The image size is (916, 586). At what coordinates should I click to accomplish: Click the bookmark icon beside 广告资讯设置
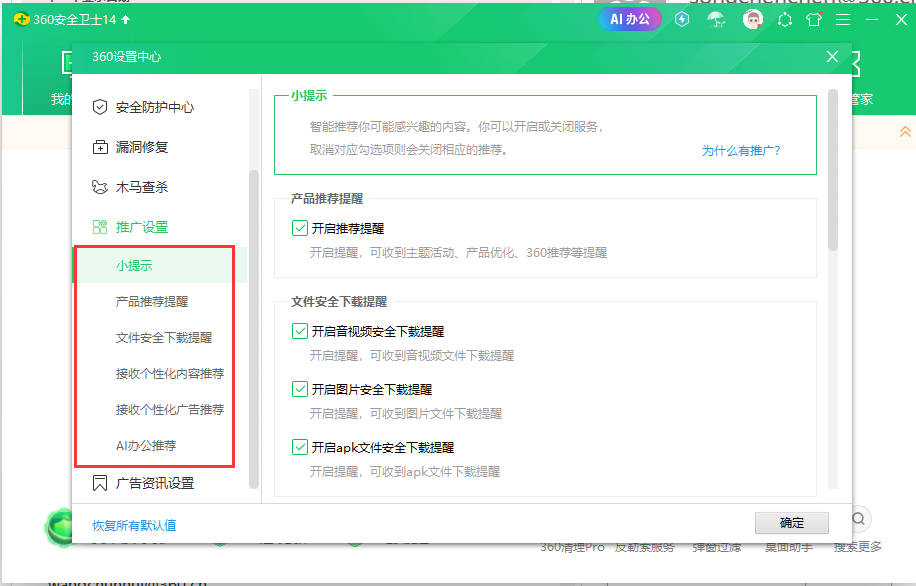[100, 483]
